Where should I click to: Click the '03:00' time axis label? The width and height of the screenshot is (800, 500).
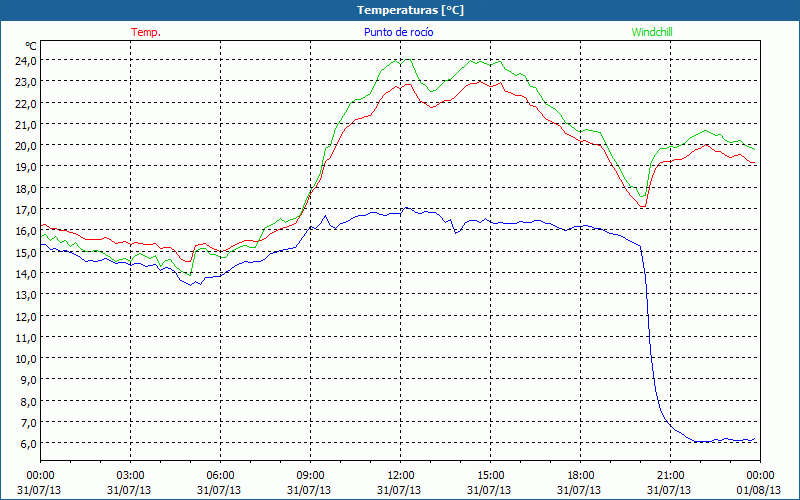coord(130,476)
